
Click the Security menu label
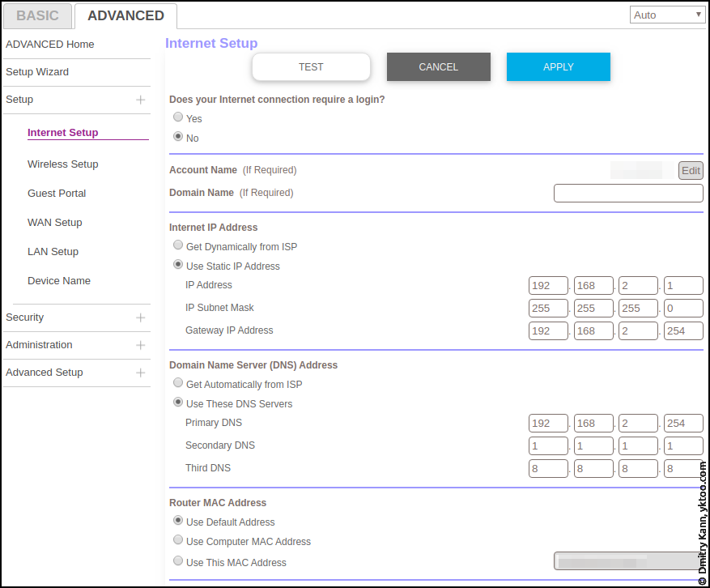click(x=25, y=317)
